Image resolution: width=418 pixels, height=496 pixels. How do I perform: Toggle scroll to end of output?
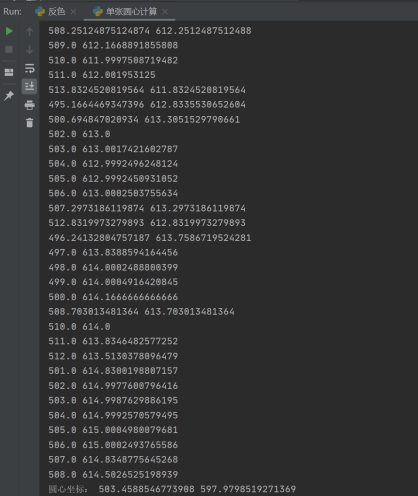pyautogui.click(x=29, y=86)
